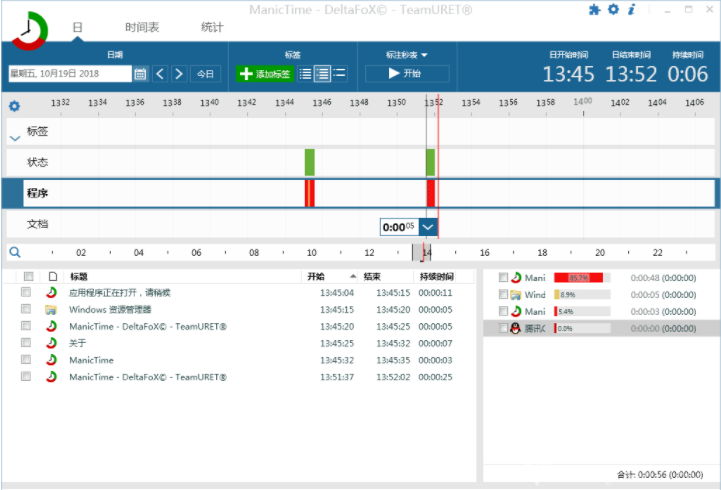
Task: Sort by the 开始 column header
Action: [330, 276]
